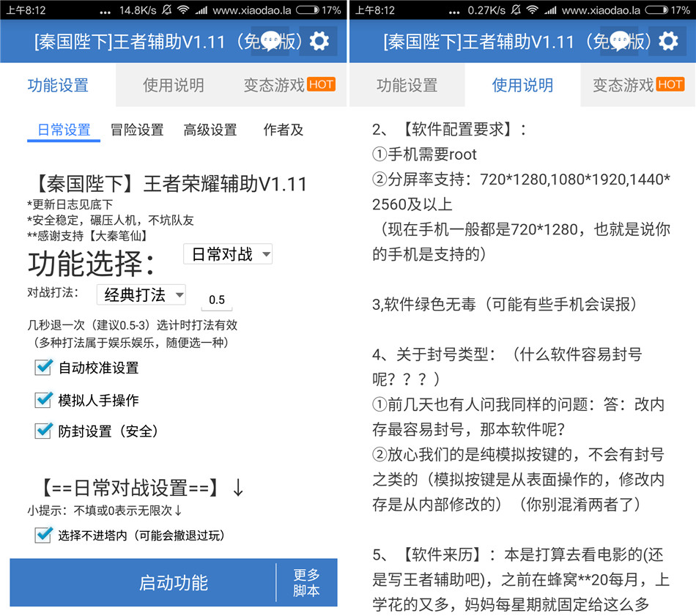Tap the 3,软件绿色无毒 line
The height and width of the screenshot is (616, 696).
[505, 305]
